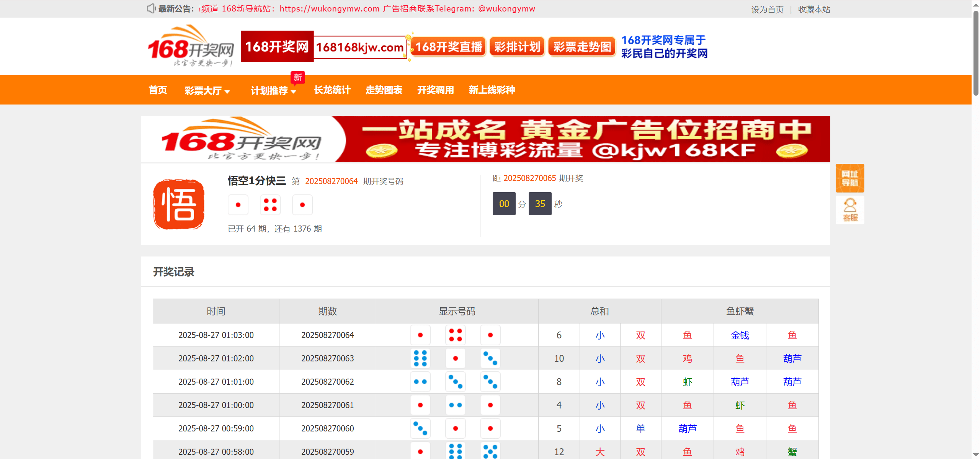Click the 168开奖网 site logo
The height and width of the screenshot is (459, 980).
(x=191, y=46)
